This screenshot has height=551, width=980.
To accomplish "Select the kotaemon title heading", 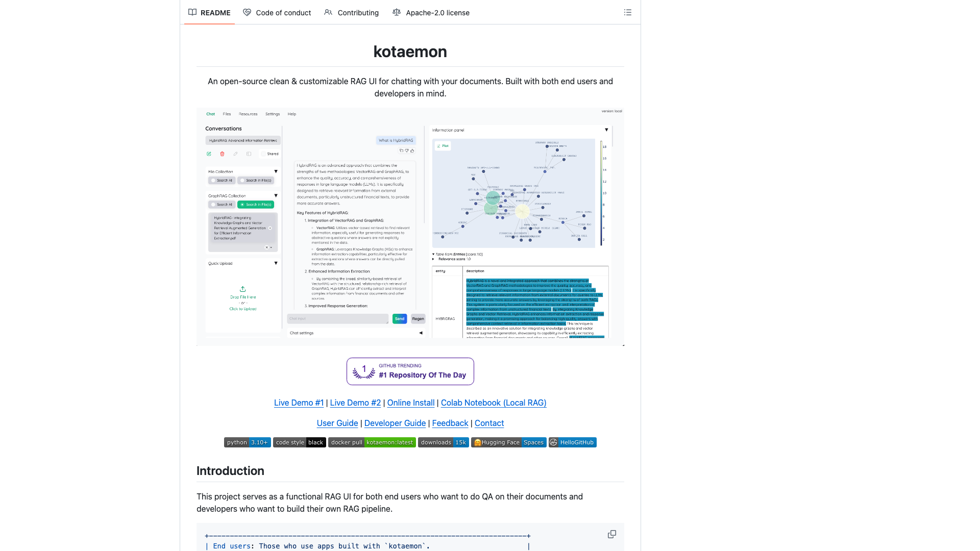I will [410, 52].
